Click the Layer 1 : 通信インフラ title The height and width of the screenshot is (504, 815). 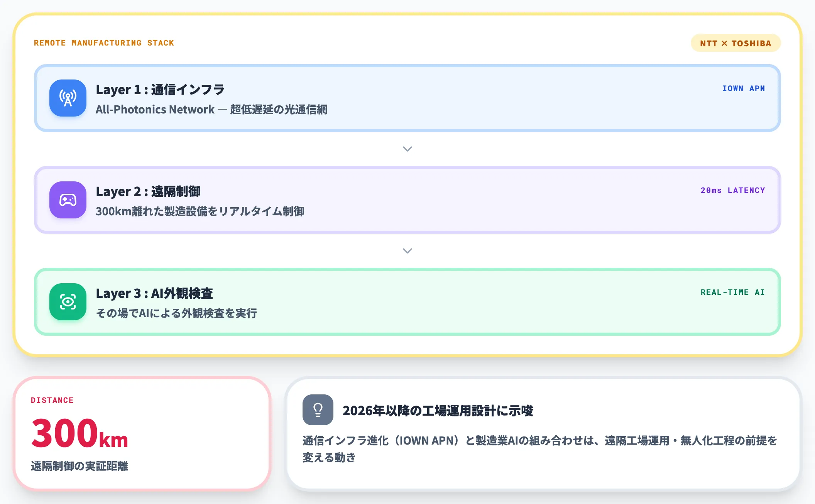pyautogui.click(x=160, y=90)
